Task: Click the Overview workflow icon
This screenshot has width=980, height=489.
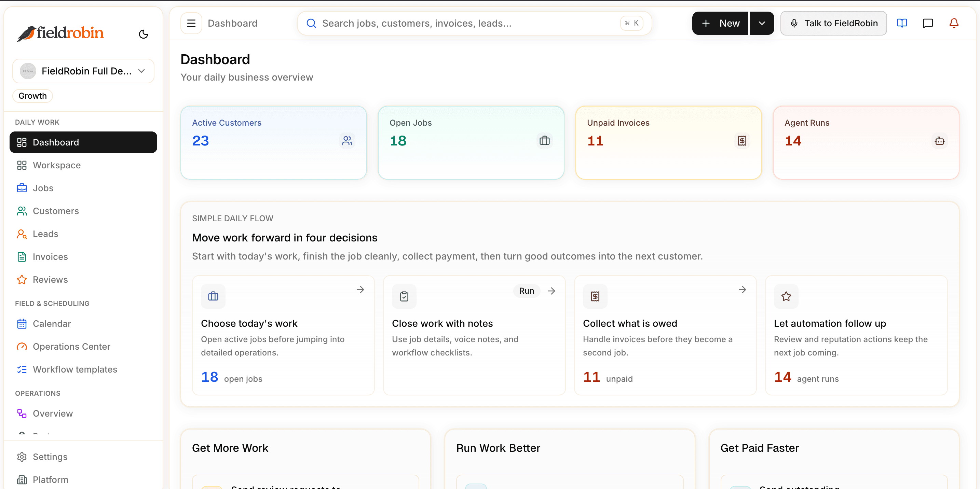Action: pyautogui.click(x=22, y=413)
